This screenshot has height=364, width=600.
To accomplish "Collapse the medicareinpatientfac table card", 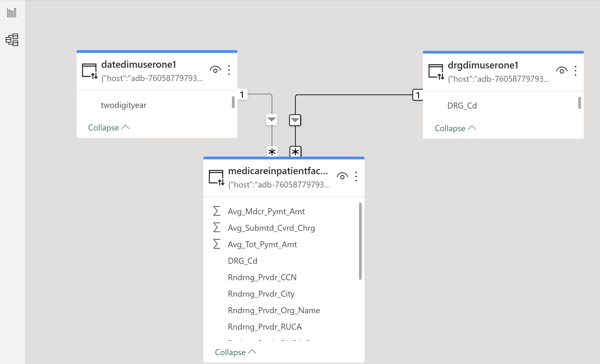I will pos(235,352).
